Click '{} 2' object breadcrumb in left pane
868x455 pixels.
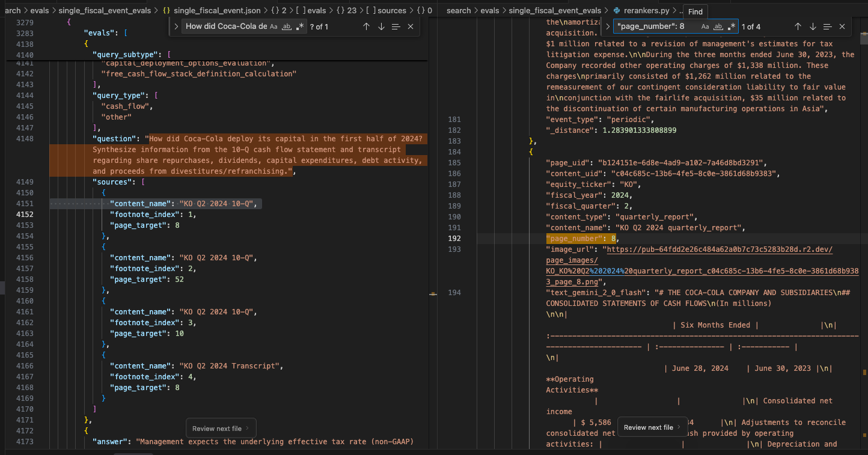278,11
